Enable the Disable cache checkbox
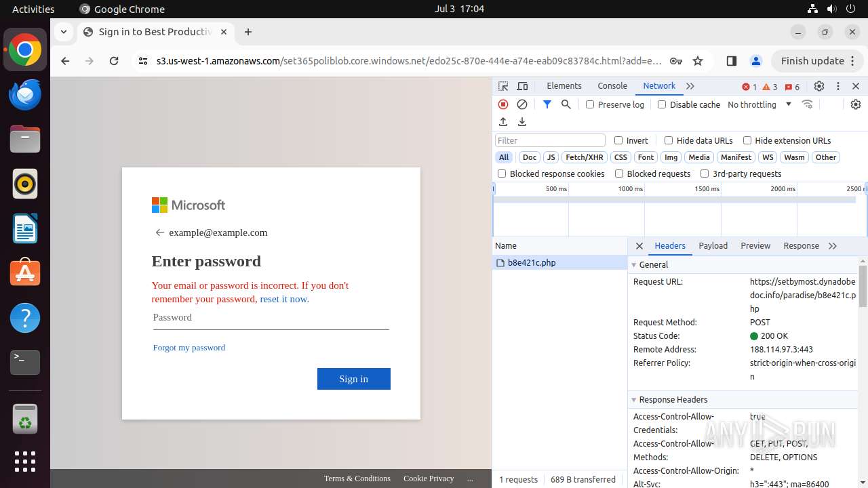The image size is (868, 488). [x=662, y=104]
